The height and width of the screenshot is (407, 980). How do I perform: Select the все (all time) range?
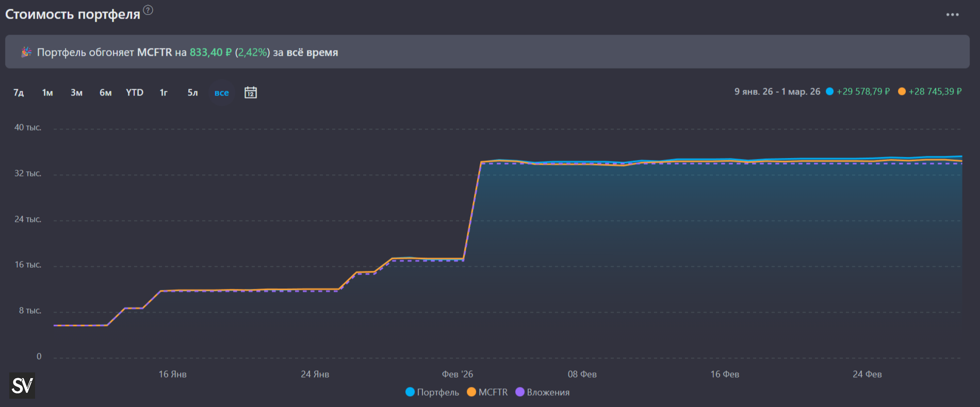pos(222,93)
